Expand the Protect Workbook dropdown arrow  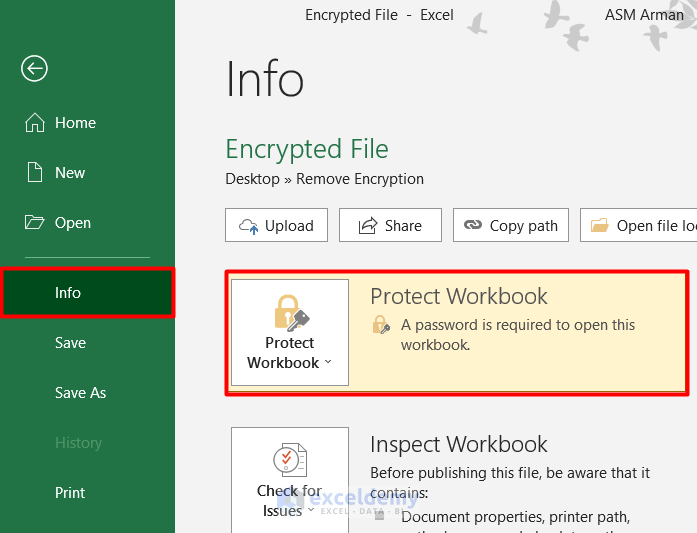tap(329, 363)
